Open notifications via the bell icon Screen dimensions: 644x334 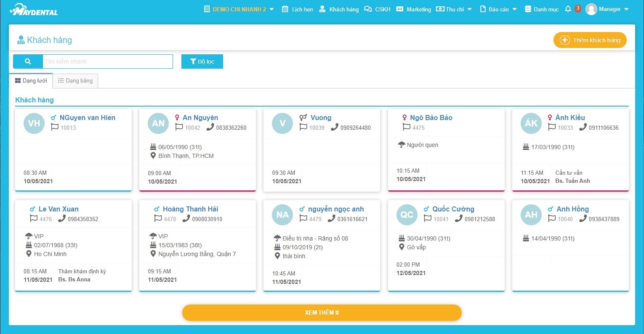pyautogui.click(x=568, y=9)
